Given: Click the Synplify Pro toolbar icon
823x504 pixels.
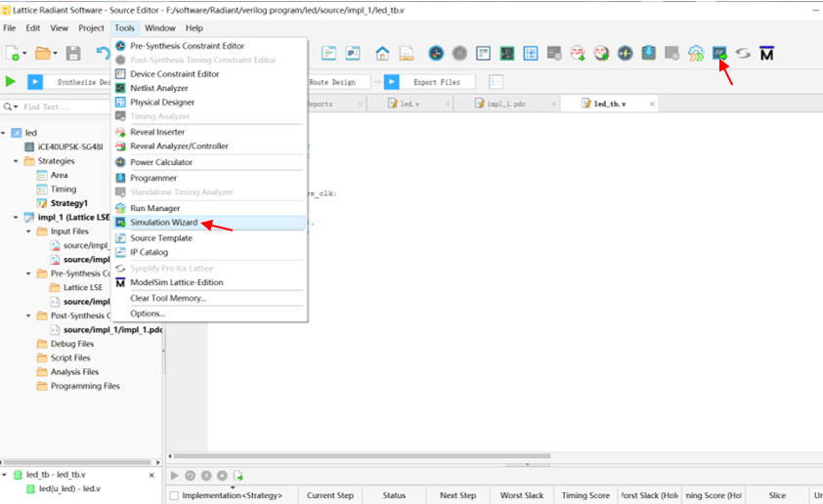Looking at the screenshot, I should tap(743, 53).
